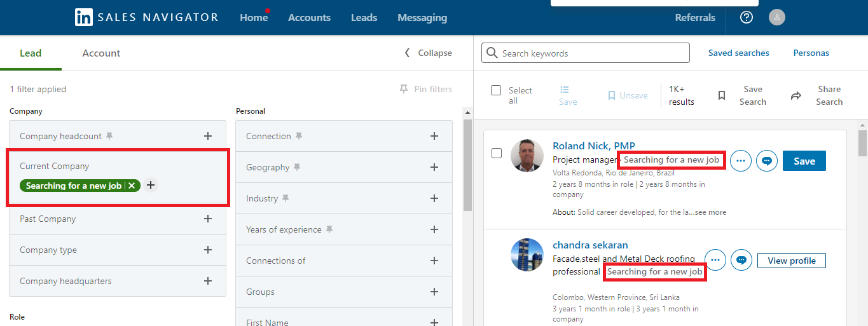Click the Save Search bookmark icon
Screen dimensions: 868x326
point(722,95)
